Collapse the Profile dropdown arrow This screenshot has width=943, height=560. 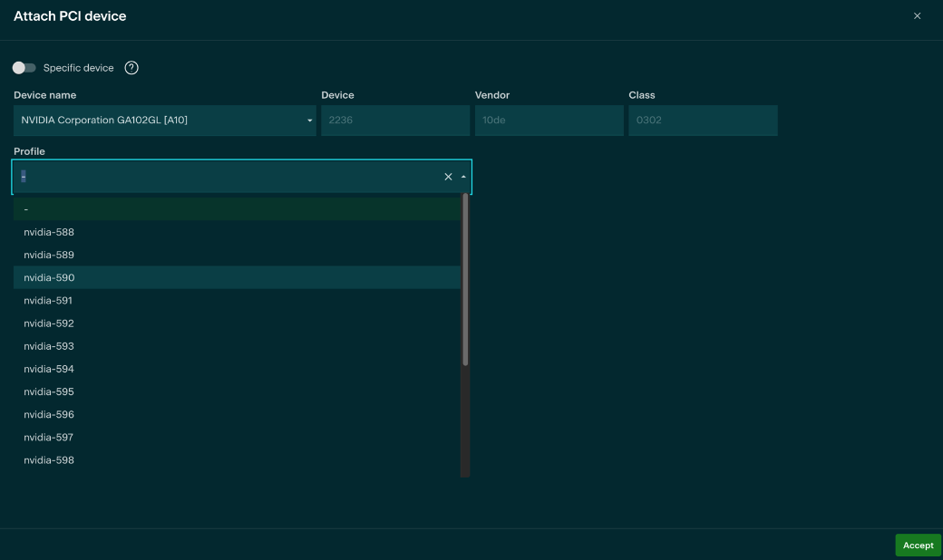tap(463, 177)
